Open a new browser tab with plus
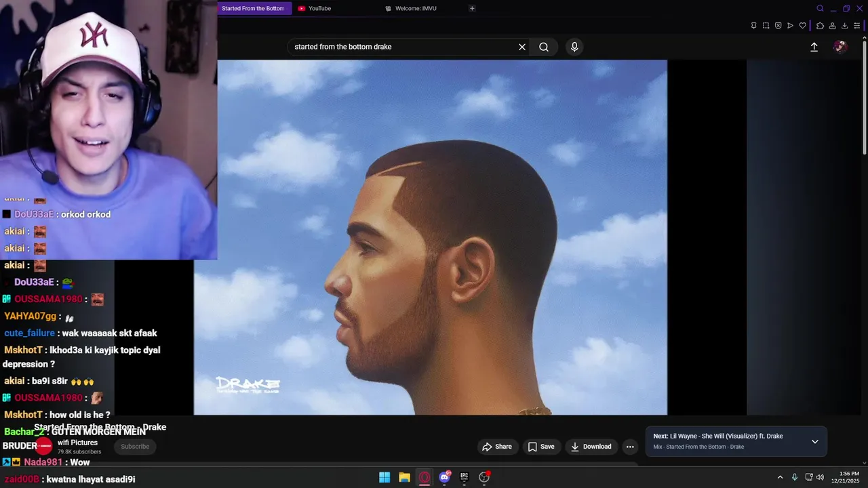Viewport: 868px width, 488px height. (472, 8)
